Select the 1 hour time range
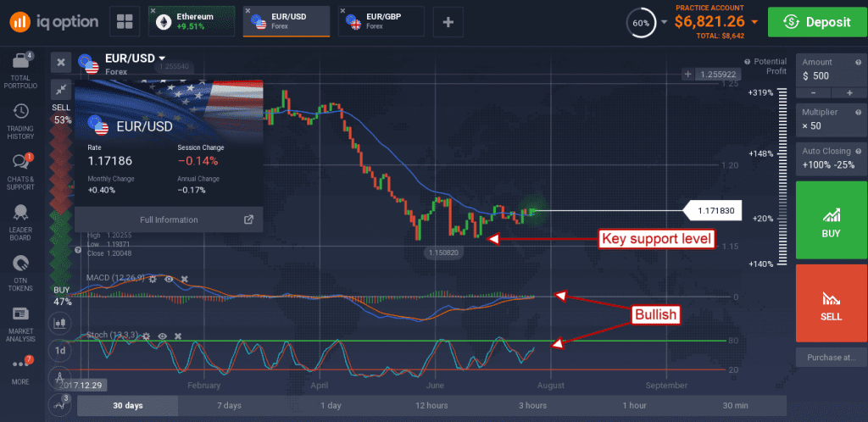The width and height of the screenshot is (868, 422). tap(634, 405)
